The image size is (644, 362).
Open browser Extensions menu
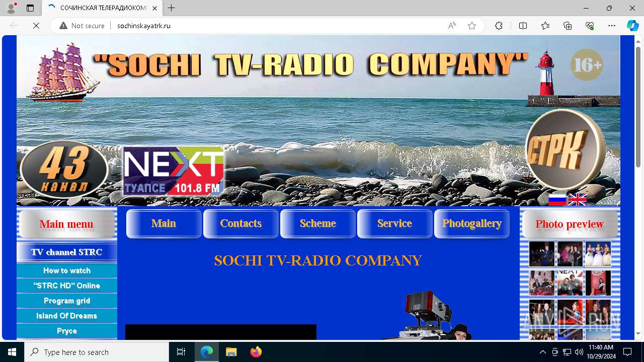[x=499, y=26]
